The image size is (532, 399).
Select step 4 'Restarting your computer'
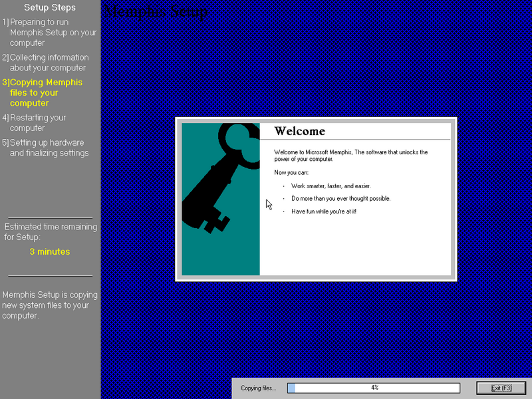(x=35, y=123)
